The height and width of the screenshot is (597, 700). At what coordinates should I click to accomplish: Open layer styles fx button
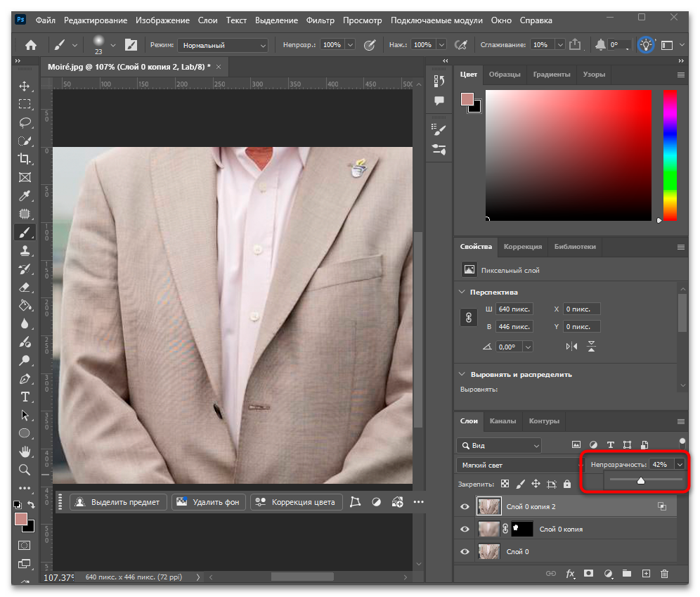tap(570, 574)
